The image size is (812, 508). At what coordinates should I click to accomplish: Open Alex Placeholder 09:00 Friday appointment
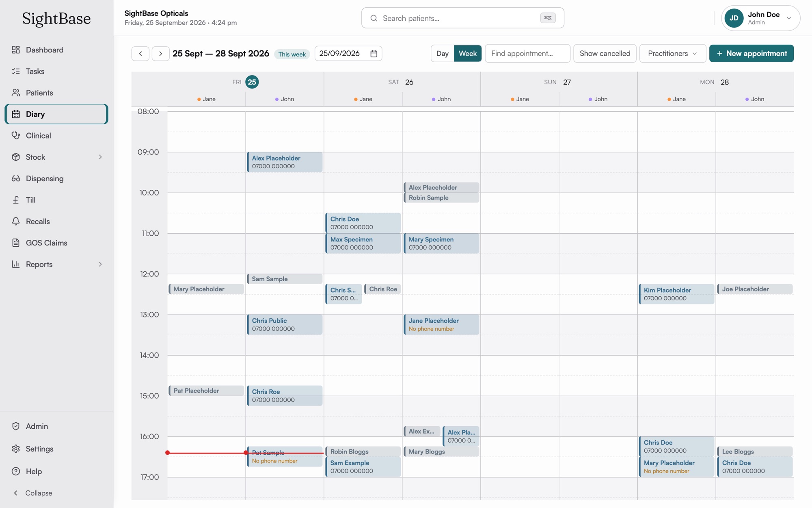pos(285,162)
